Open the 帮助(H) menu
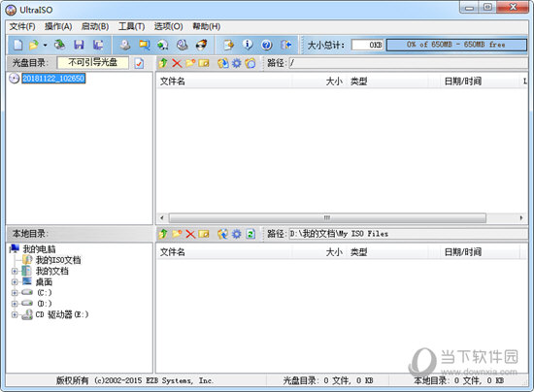This screenshot has width=534, height=392. 207,26
